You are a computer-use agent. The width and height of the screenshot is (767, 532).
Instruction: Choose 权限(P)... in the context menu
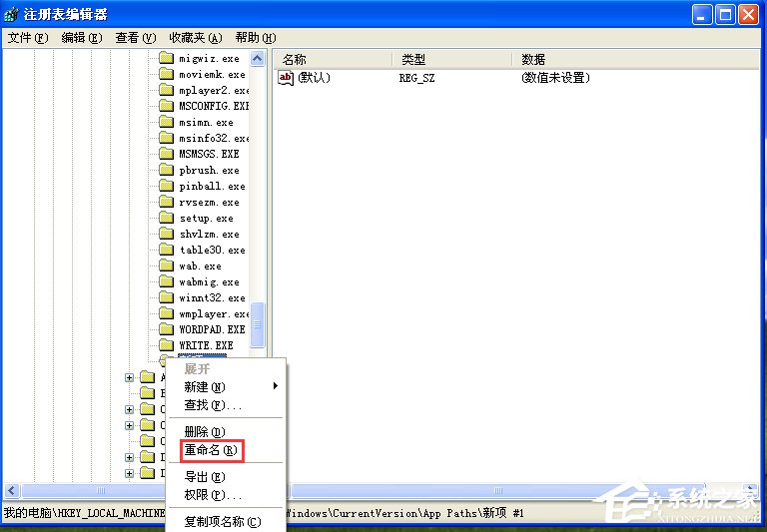(x=226, y=495)
